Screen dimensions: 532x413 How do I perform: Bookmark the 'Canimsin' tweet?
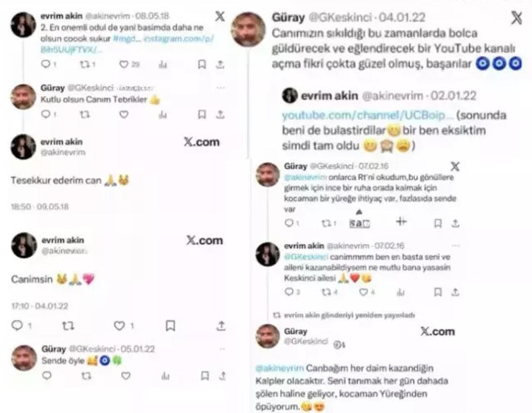[x=170, y=326]
